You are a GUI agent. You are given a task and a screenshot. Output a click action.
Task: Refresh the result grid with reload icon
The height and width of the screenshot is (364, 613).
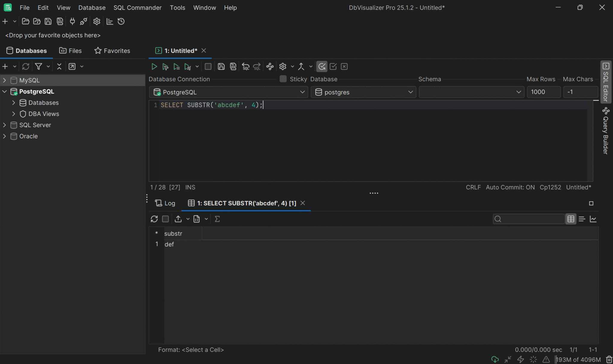154,219
